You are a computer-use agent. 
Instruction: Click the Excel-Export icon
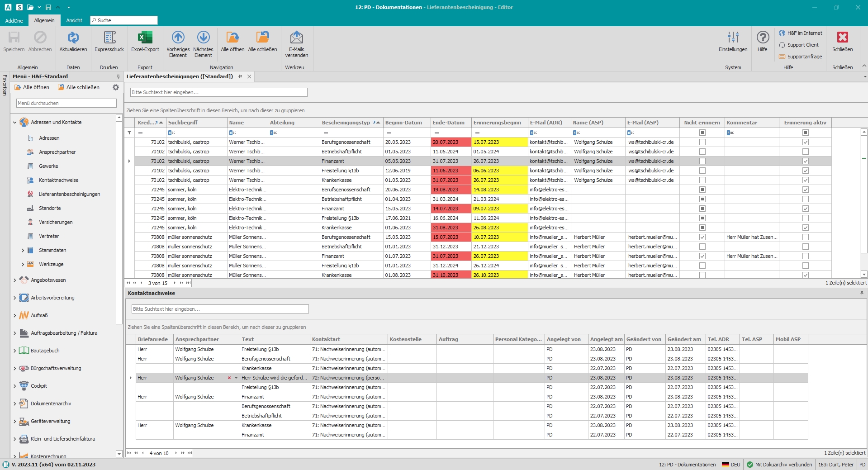click(x=145, y=38)
